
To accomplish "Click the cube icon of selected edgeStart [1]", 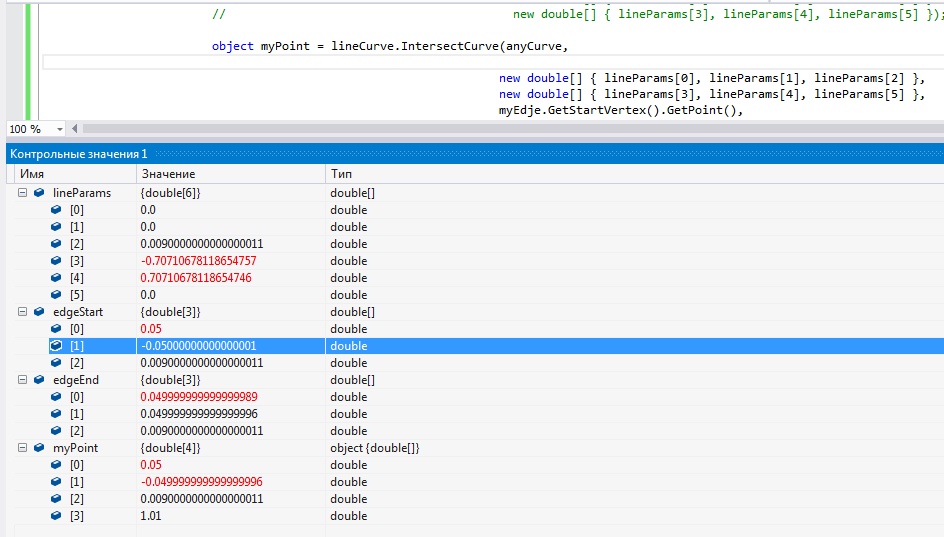I will click(x=56, y=346).
